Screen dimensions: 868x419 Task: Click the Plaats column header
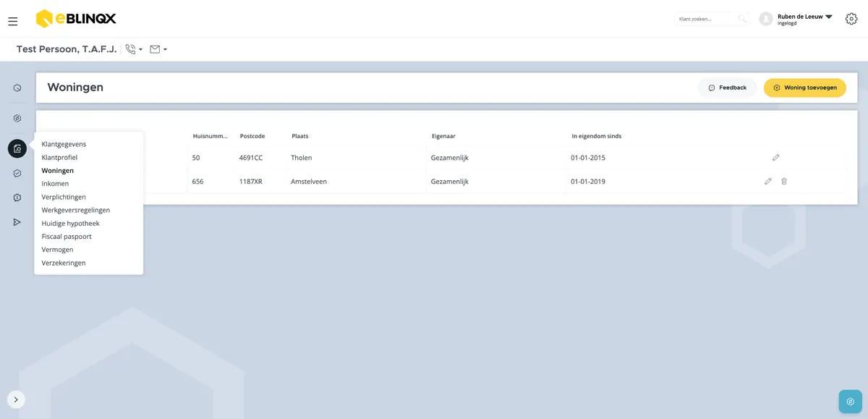point(300,136)
